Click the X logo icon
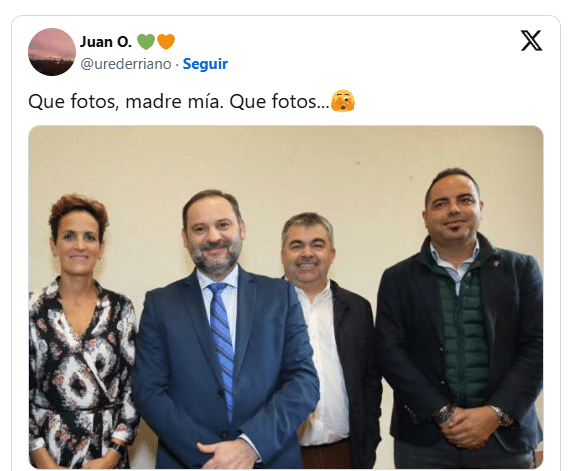This screenshot has height=471, width=586. coord(531,40)
